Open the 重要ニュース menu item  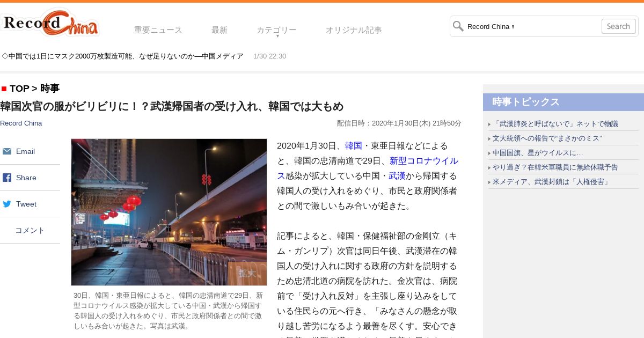158,30
